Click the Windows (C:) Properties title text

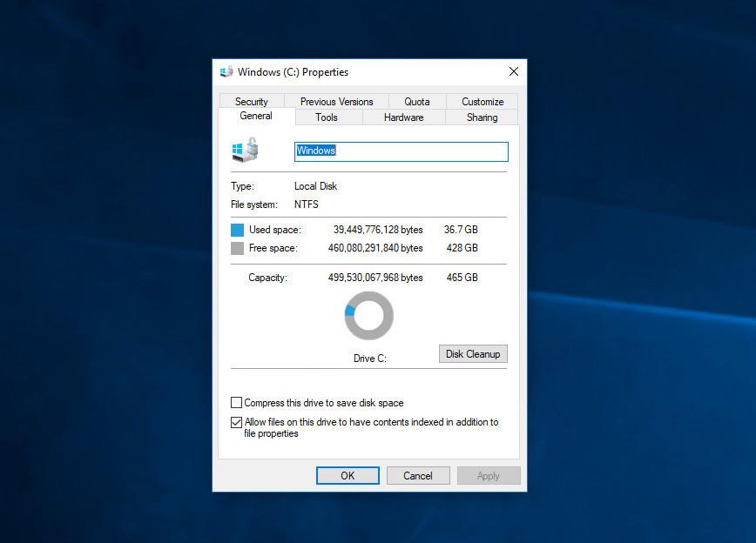[x=293, y=71]
